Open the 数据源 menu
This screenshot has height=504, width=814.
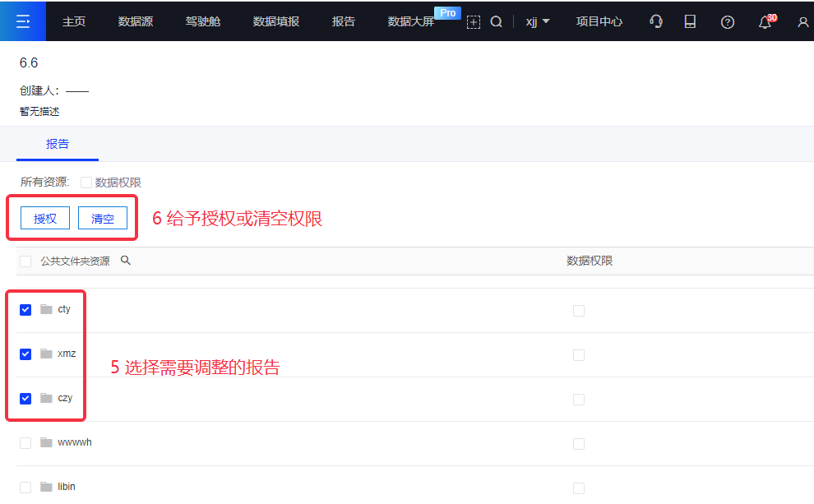point(135,22)
